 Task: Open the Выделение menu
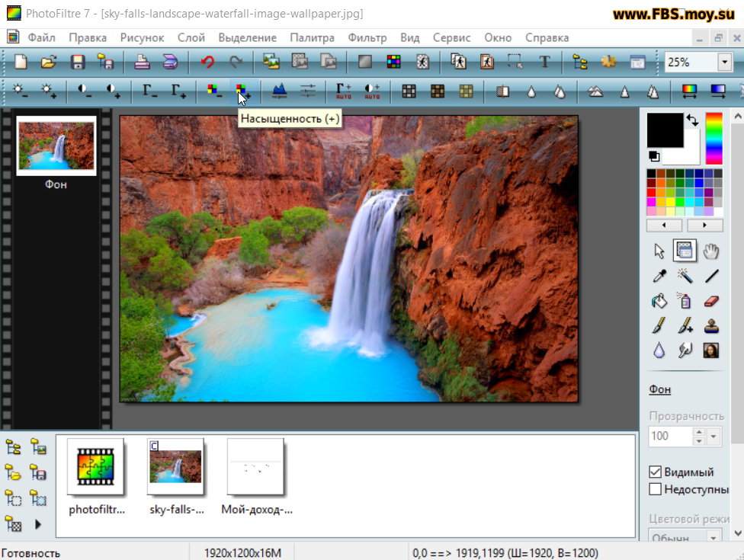click(247, 38)
